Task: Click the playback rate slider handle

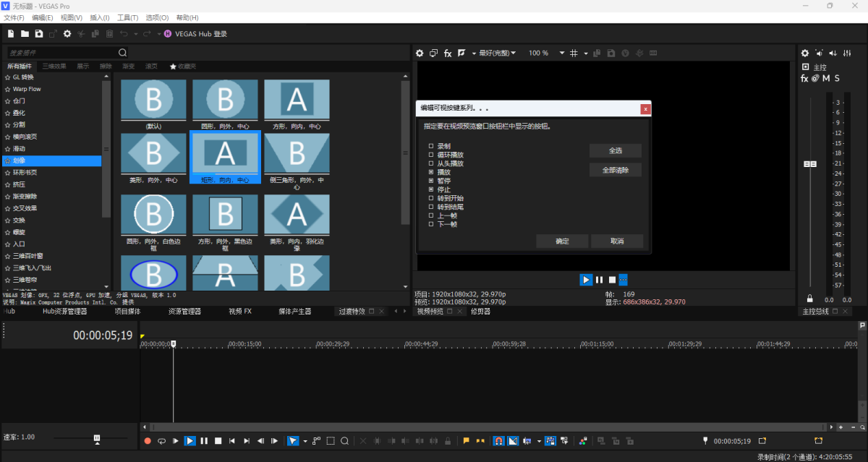Action: (x=97, y=438)
